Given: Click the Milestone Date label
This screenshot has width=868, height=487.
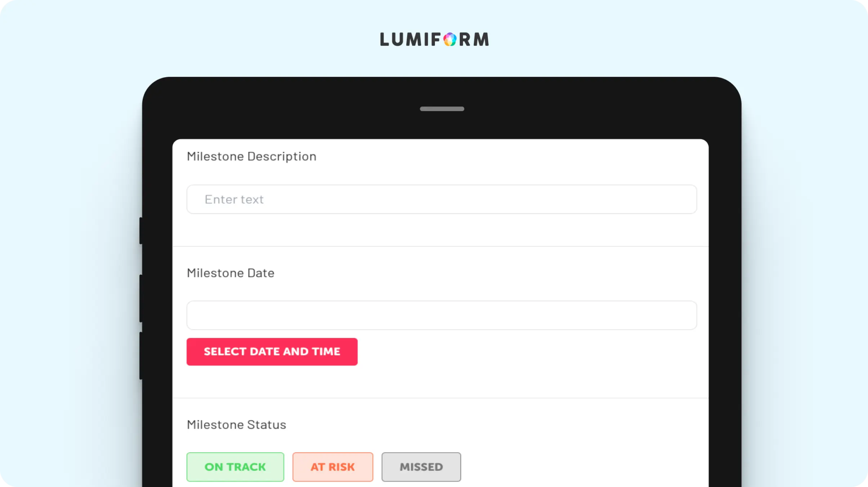Looking at the screenshot, I should click(231, 273).
